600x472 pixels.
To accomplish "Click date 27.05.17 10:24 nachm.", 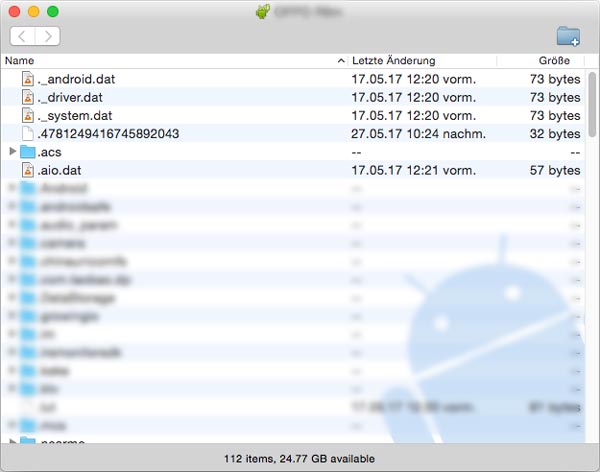I will point(418,134).
